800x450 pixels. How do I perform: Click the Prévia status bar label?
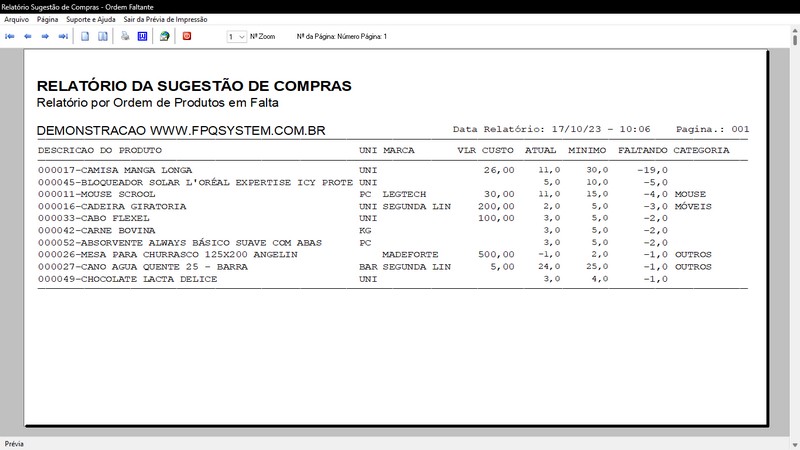14,444
